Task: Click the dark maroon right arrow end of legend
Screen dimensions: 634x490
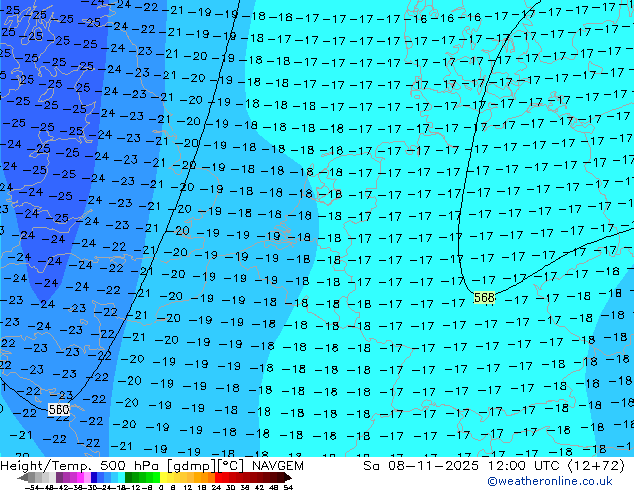Action: 288,477
